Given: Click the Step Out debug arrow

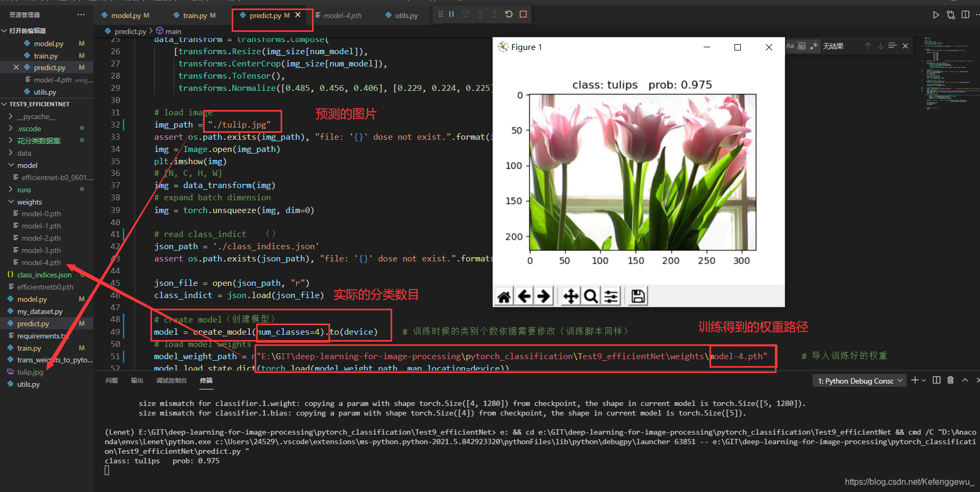Looking at the screenshot, I should click(494, 14).
